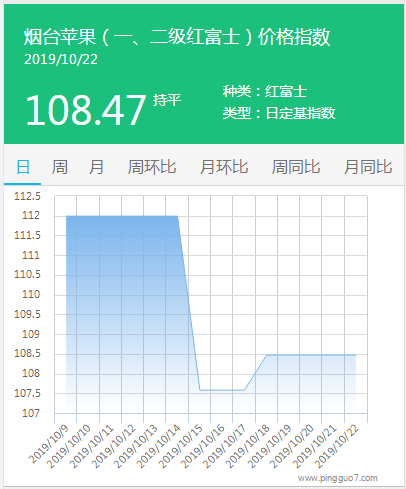Image resolution: width=406 pixels, height=489 pixels.
Task: Open the 周环比 tab
Action: click(x=152, y=167)
